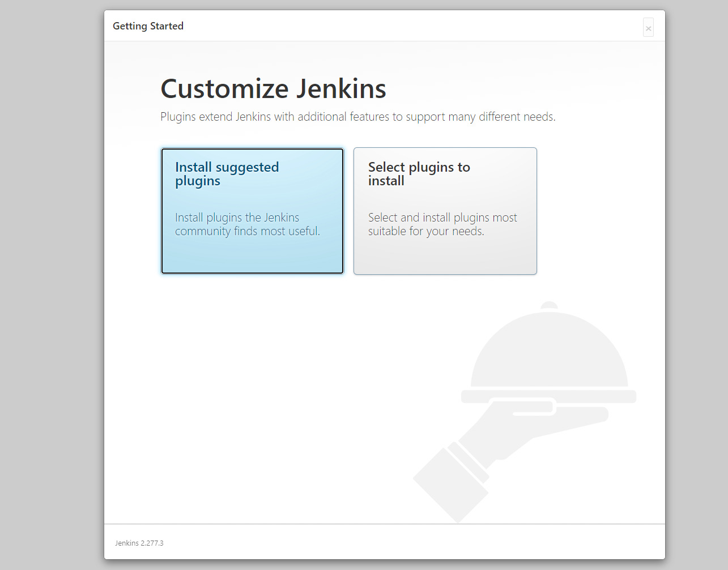Image resolution: width=728 pixels, height=570 pixels.
Task: Click the Customize Jenkins heading
Action: pyautogui.click(x=273, y=89)
